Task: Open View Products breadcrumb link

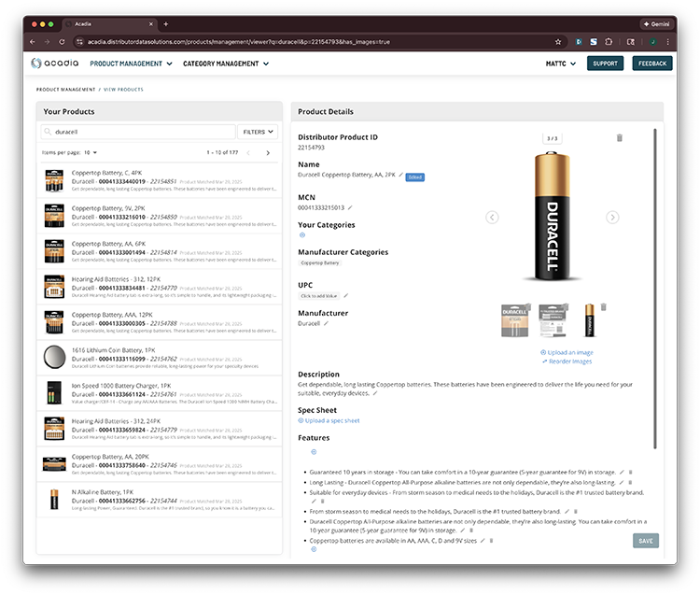Action: [x=123, y=90]
